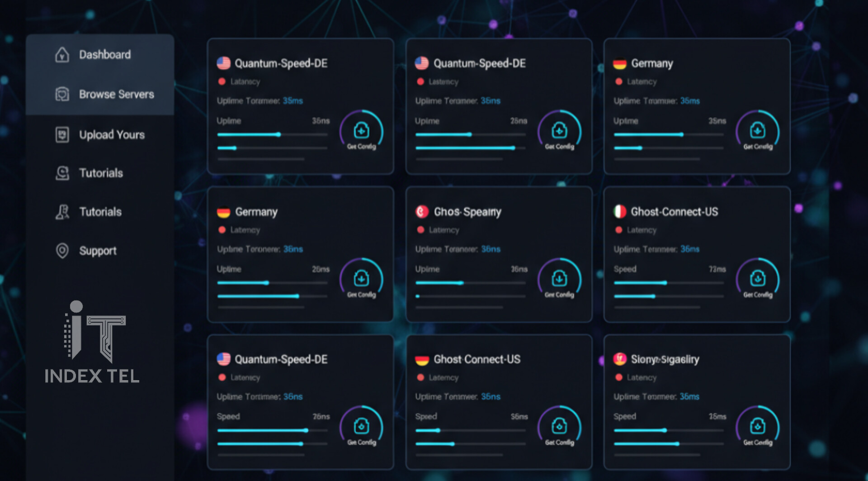Click the Italian flag icon beside Ghost-Connect-US

point(620,211)
